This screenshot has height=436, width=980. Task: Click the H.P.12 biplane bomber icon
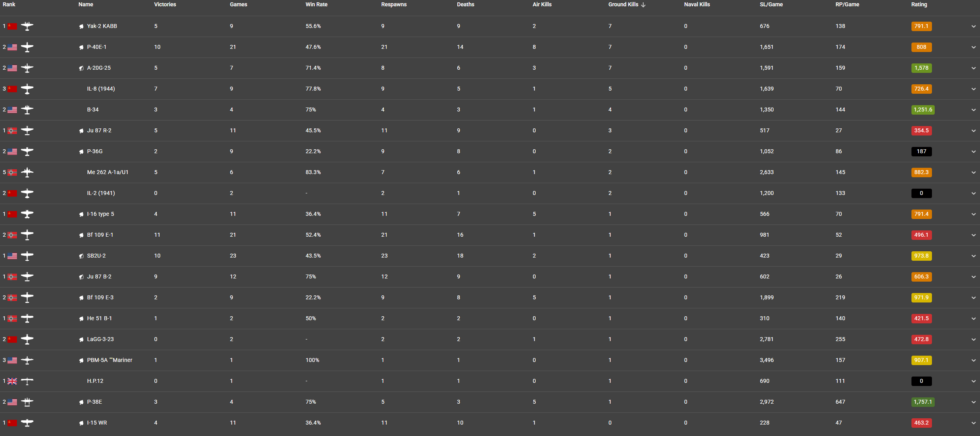(x=27, y=381)
